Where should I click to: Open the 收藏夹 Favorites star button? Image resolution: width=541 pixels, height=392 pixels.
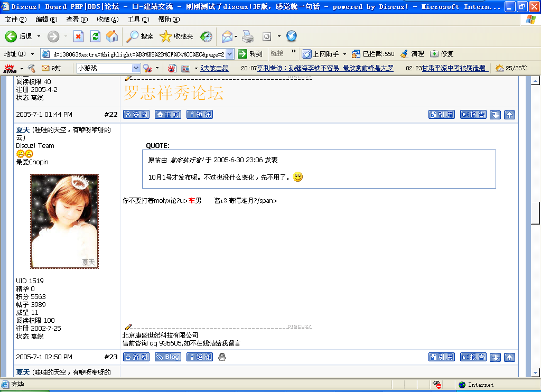coord(176,36)
